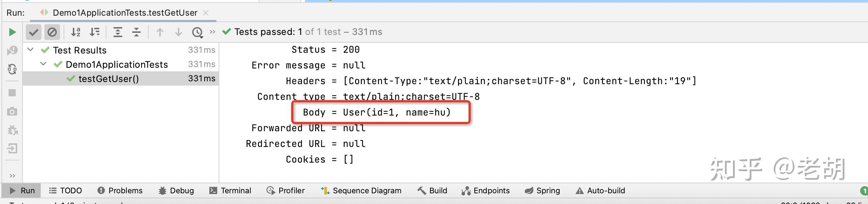Close the Demo1ApplicationTests.testGetUser run tab
This screenshot has height=204, width=868.
pos(206,13)
